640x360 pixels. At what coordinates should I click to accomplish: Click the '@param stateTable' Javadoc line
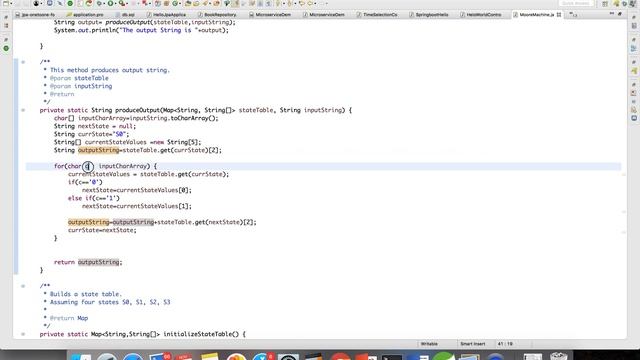(x=79, y=78)
